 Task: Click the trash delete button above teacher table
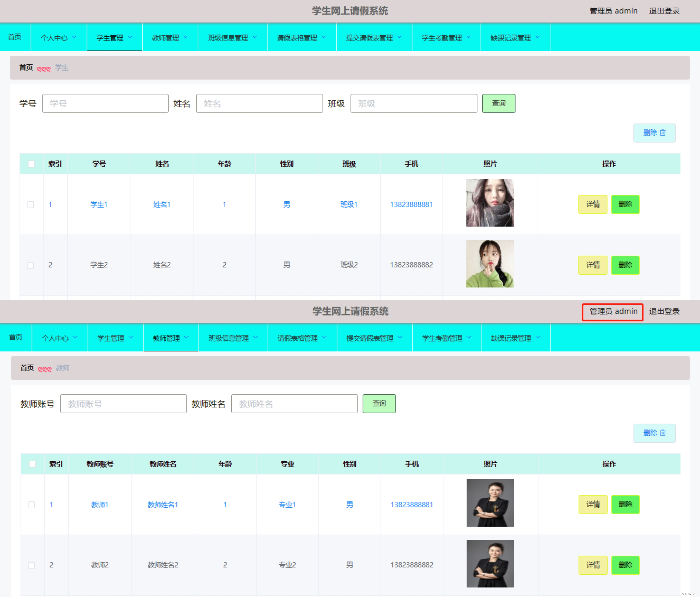[x=654, y=433]
